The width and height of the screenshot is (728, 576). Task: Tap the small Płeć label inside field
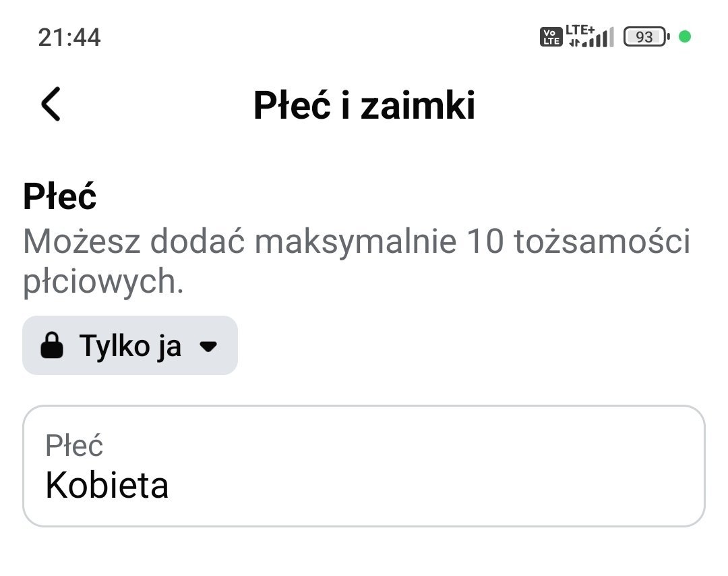(74, 446)
